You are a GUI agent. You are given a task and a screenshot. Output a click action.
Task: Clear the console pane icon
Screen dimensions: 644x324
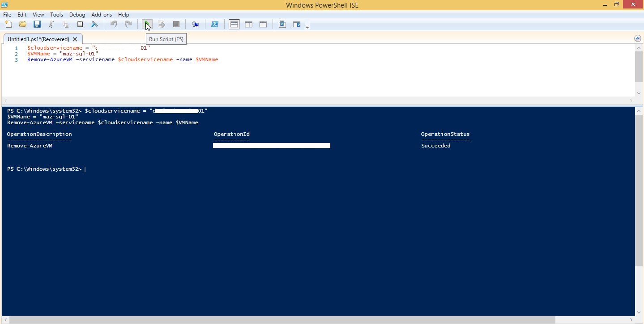click(x=94, y=24)
